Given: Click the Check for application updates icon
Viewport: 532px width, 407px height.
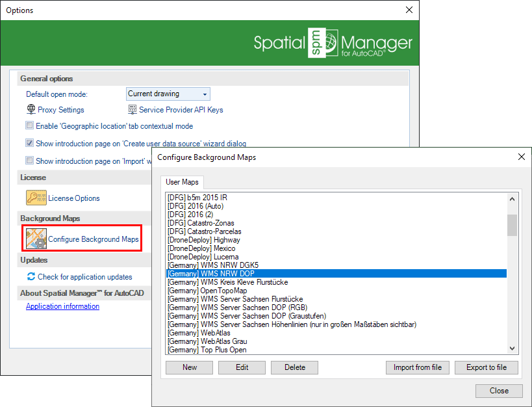Looking at the screenshot, I should click(31, 276).
